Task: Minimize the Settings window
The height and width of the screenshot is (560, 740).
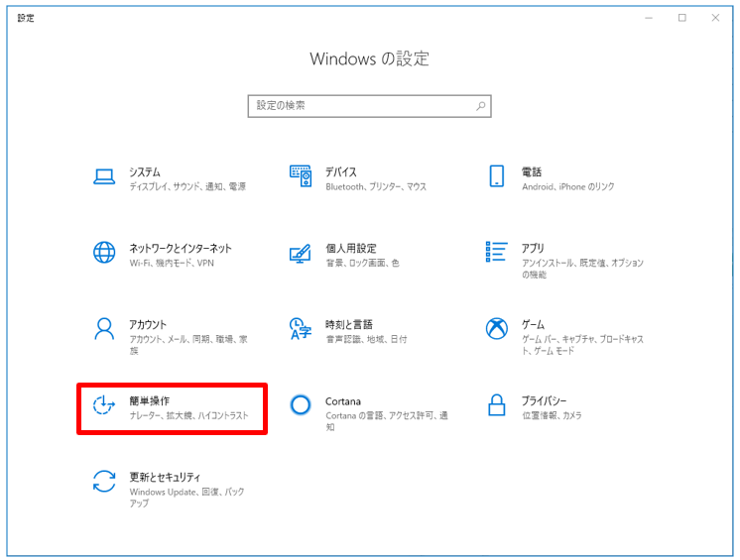Action: click(648, 18)
